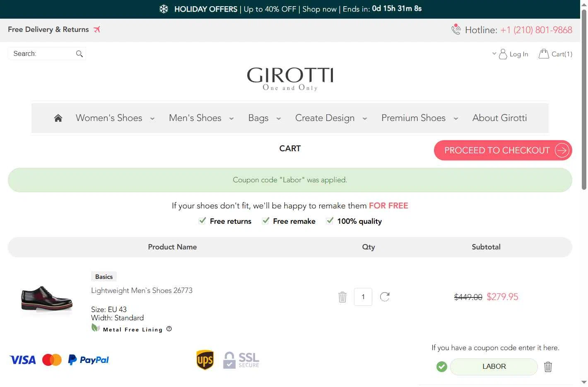Update quantity with refresh icon
This screenshot has width=588, height=387.
(x=385, y=297)
